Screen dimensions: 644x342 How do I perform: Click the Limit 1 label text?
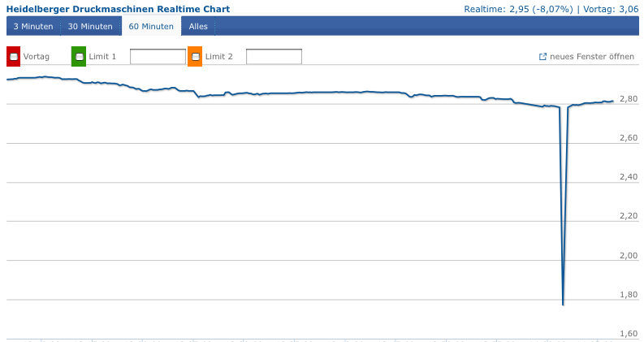(102, 57)
